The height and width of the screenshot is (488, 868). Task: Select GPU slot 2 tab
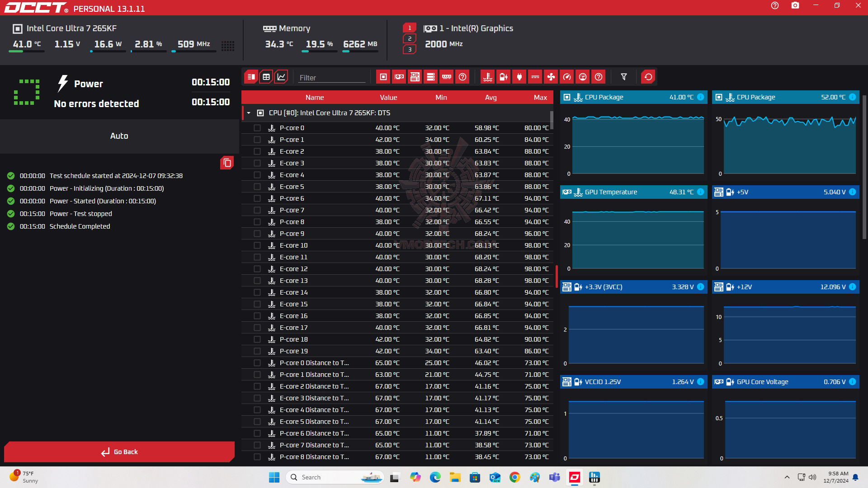pyautogui.click(x=410, y=39)
